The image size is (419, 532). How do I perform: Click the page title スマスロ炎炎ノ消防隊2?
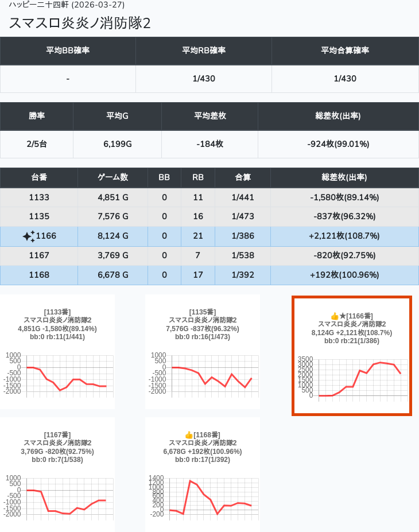(x=80, y=23)
